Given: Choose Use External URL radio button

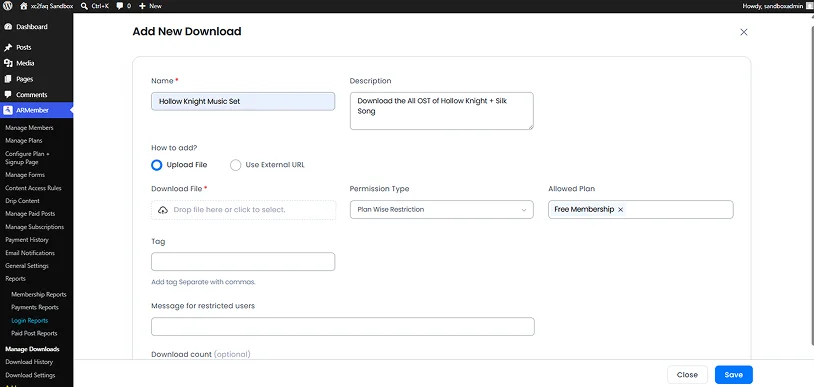Looking at the screenshot, I should tap(236, 165).
